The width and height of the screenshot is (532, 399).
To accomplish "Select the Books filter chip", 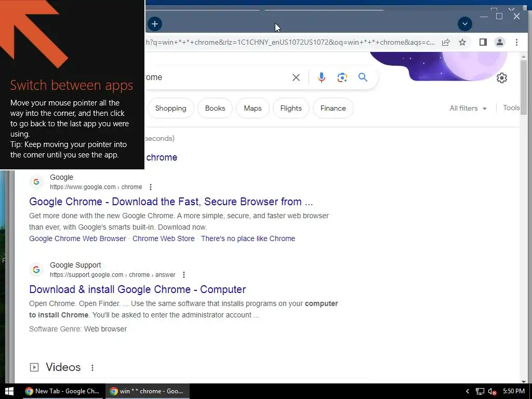I will click(215, 108).
